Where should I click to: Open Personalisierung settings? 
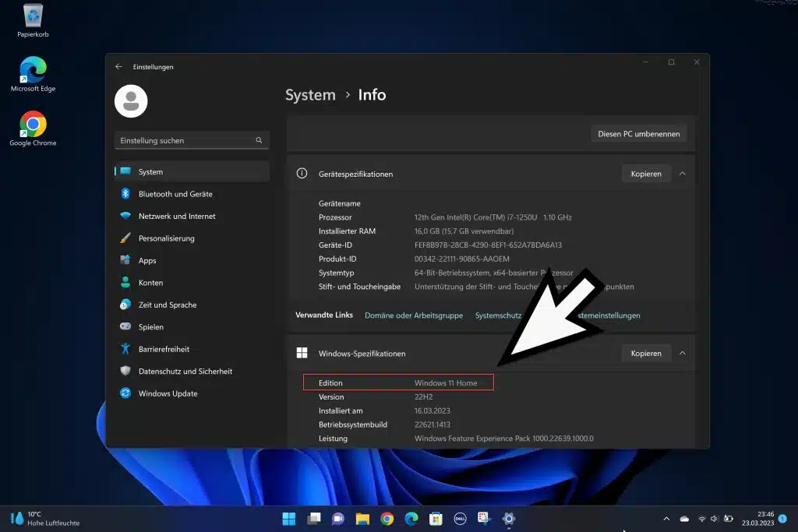point(192,238)
